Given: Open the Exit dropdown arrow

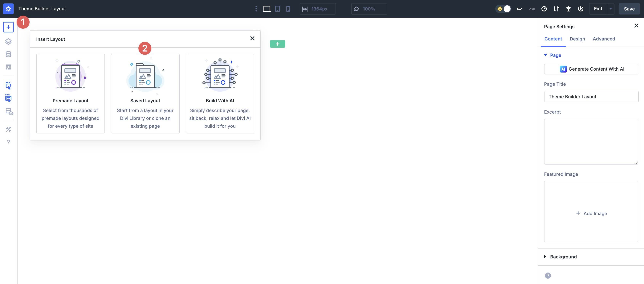Looking at the screenshot, I should tap(610, 9).
